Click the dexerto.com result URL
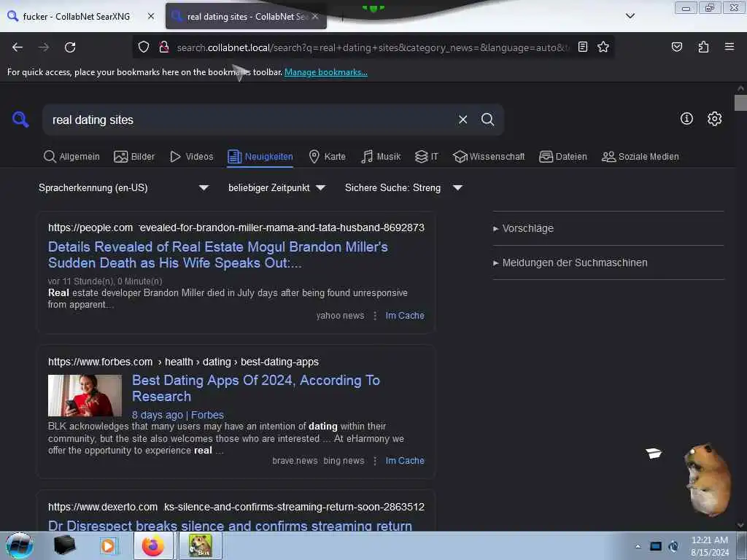 [236, 507]
